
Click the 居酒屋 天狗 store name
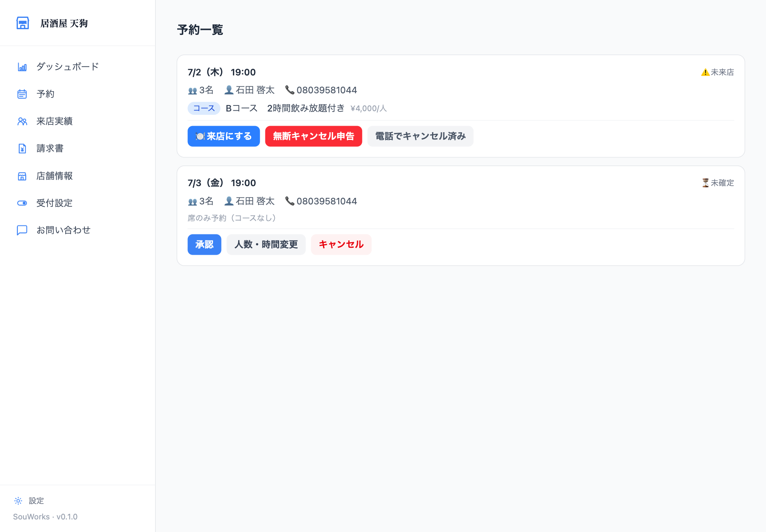point(64,24)
